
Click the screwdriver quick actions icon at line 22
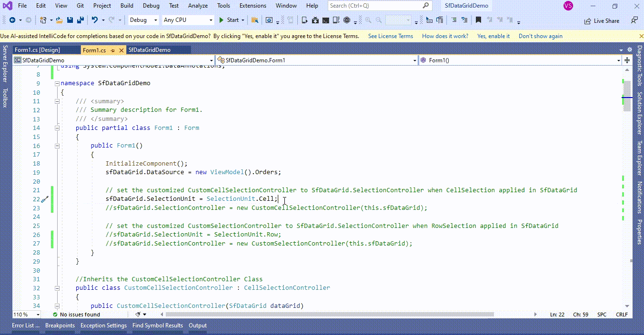[x=45, y=199]
